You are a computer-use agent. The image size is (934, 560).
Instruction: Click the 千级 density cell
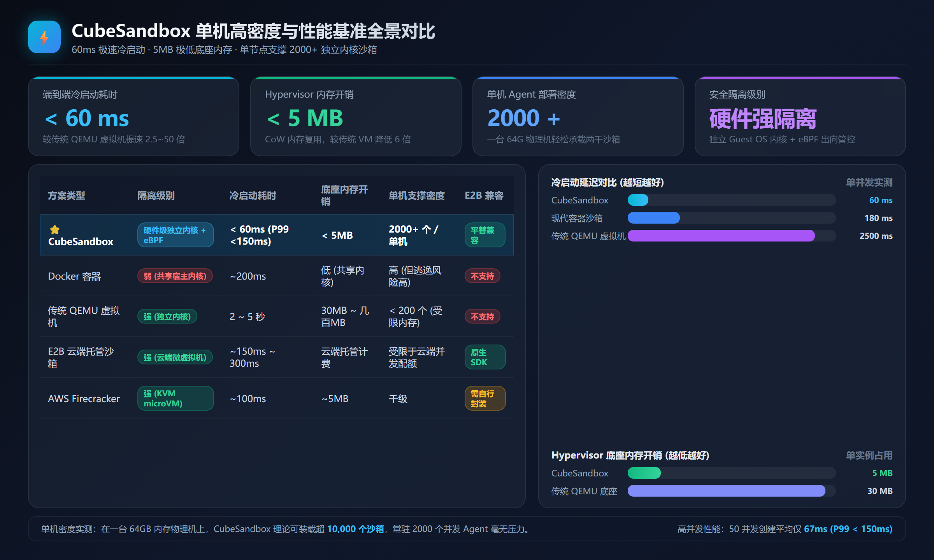point(398,399)
